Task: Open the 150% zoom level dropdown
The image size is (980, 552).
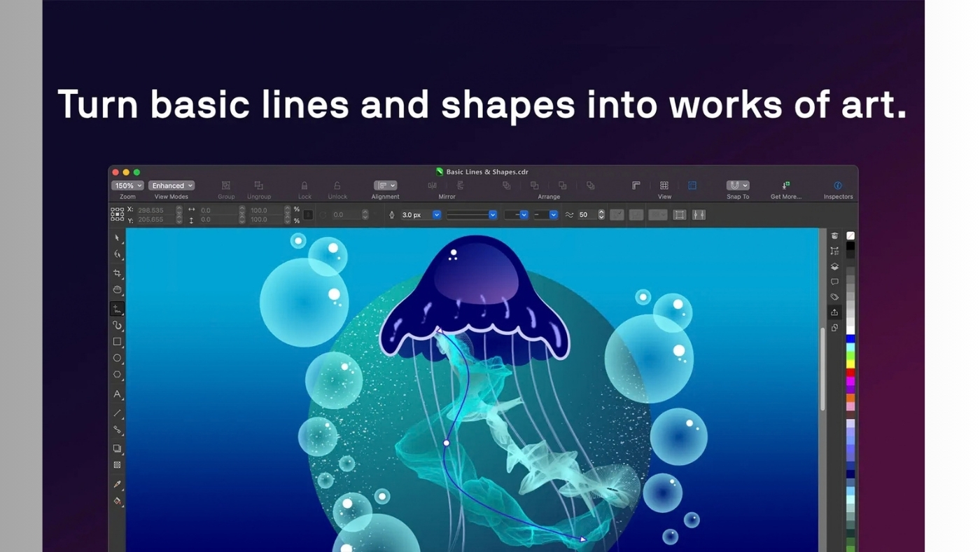Action: pos(127,186)
